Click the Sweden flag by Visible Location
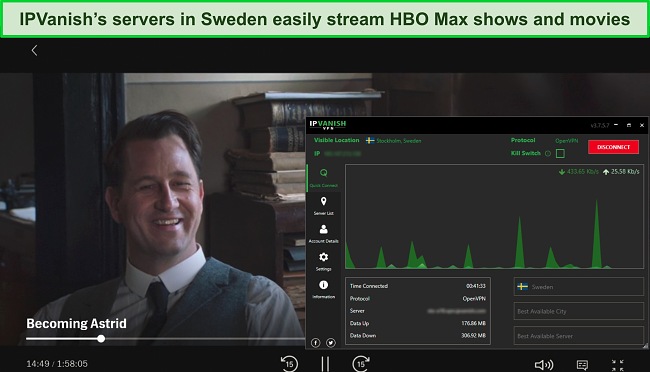This screenshot has width=650, height=372. click(370, 141)
